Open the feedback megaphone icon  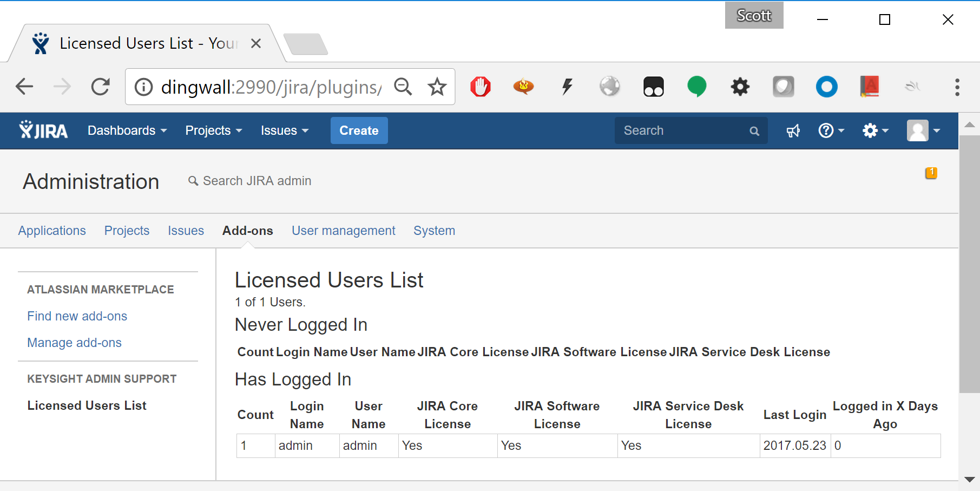tap(793, 131)
